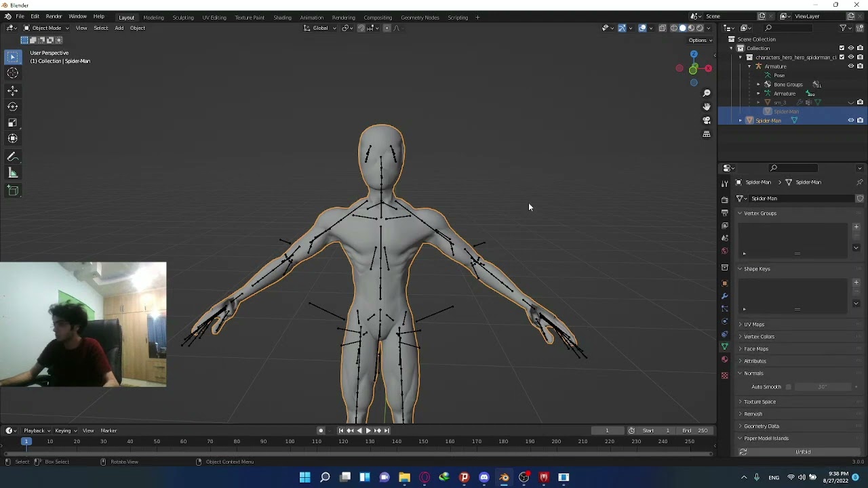Select the Add Cube tool
Image resolution: width=868 pixels, height=488 pixels.
13,190
